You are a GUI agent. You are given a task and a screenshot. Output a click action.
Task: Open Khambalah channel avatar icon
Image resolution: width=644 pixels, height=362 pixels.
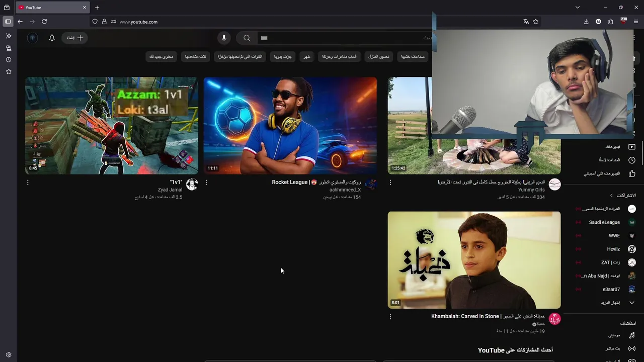pos(554,319)
